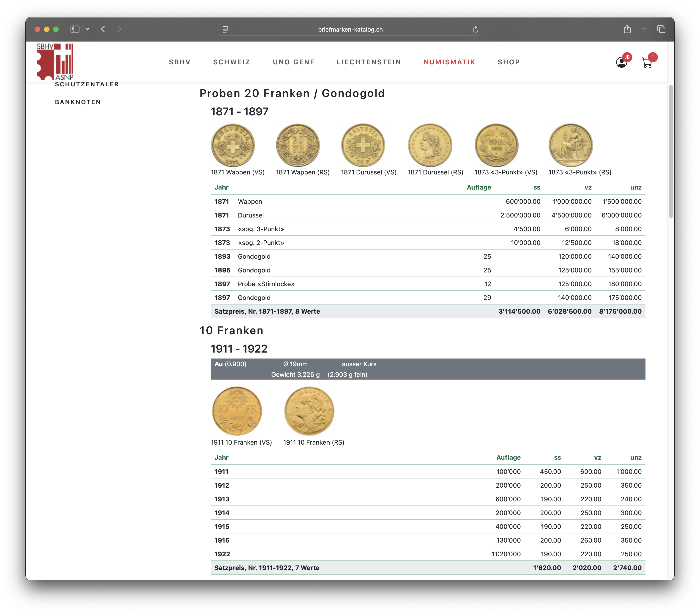Click the 'Proben 20 Franken / Gondogold' heading
The height and width of the screenshot is (614, 700).
point(292,93)
